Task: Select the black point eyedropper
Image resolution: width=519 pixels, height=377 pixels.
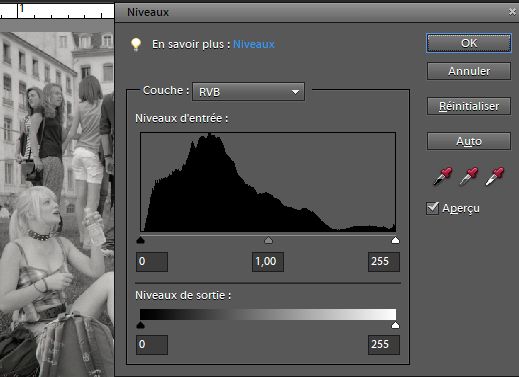Action: coord(443,176)
